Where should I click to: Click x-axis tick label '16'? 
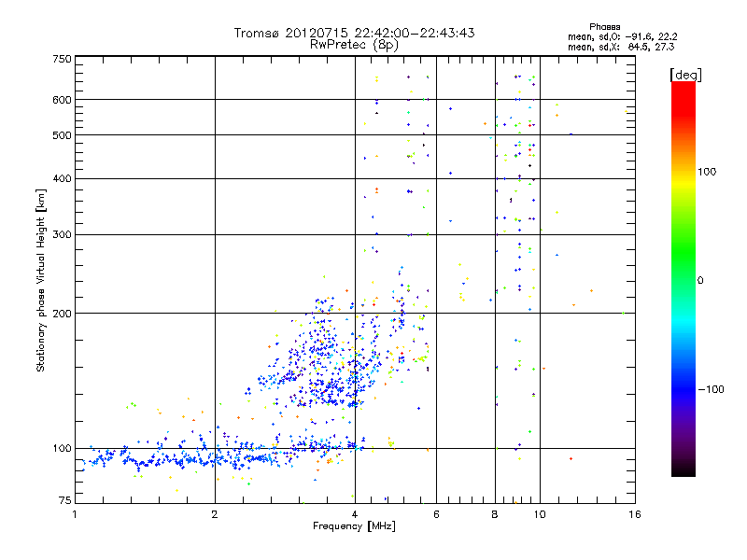[635, 514]
